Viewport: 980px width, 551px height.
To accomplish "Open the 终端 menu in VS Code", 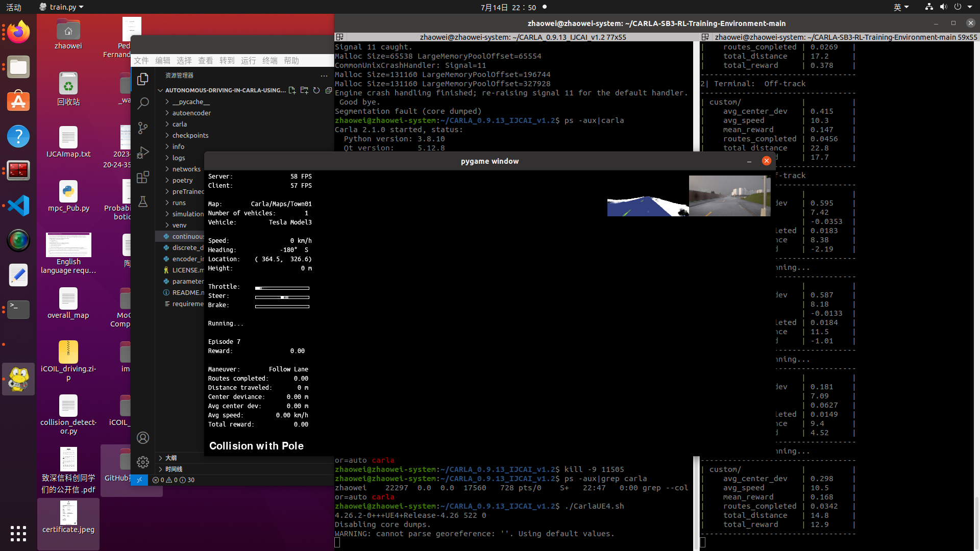I will coord(269,60).
